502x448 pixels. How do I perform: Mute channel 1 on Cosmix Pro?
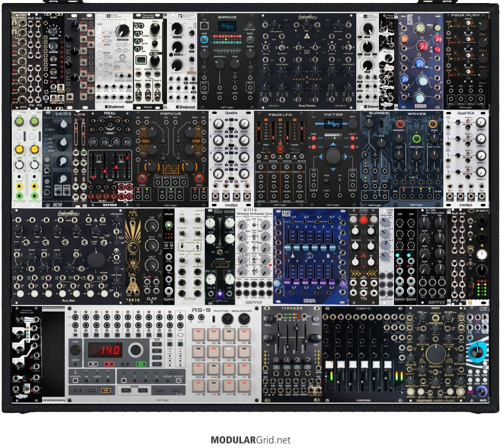point(329,364)
